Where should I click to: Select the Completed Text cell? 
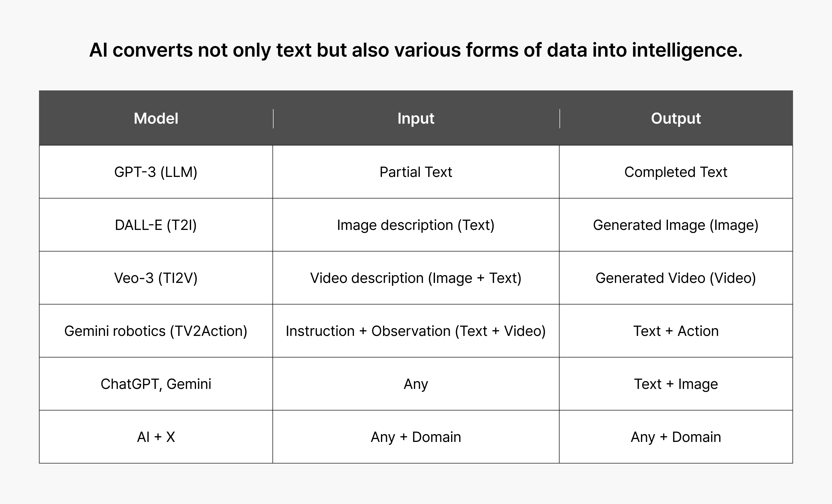coord(676,172)
